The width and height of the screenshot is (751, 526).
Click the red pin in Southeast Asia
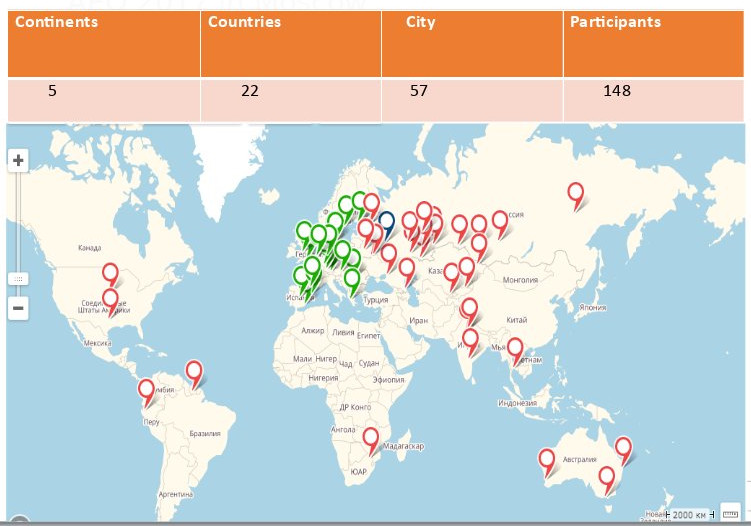pyautogui.click(x=515, y=349)
